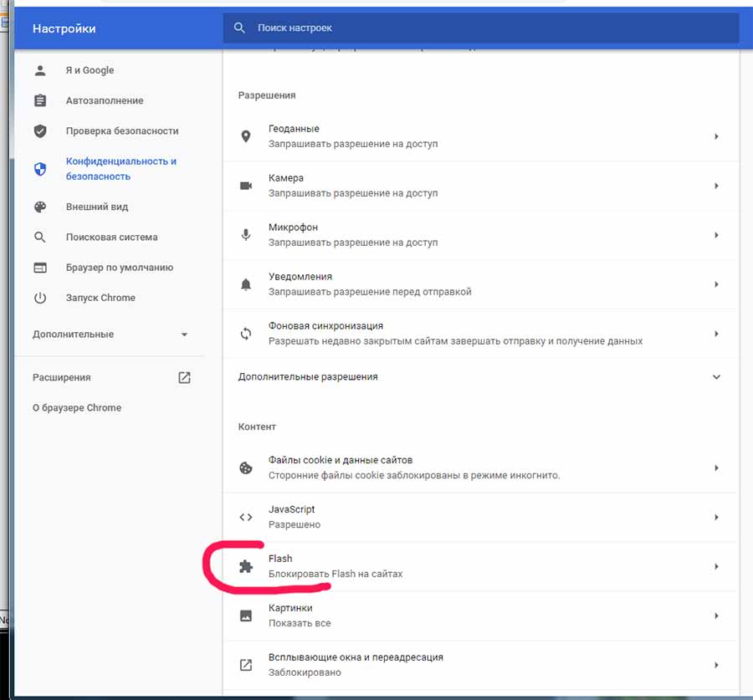
Task: Click the power icon for Запуск Chrome
Action: (40, 298)
